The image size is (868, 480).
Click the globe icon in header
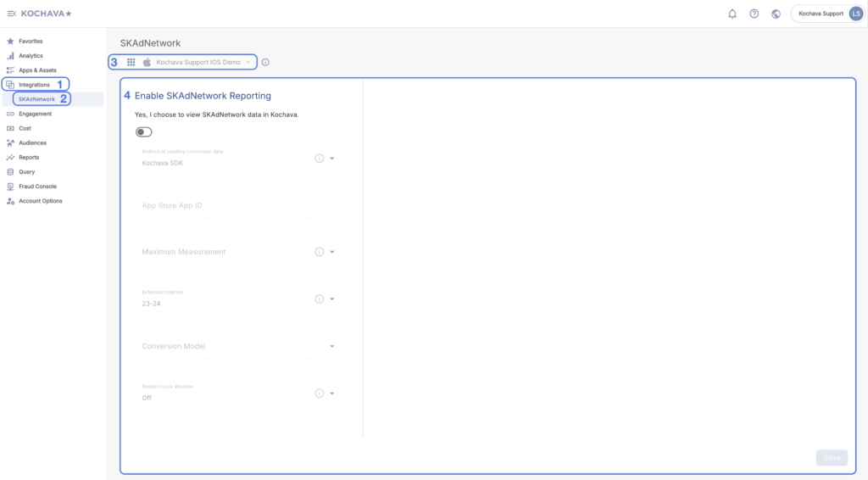(776, 14)
